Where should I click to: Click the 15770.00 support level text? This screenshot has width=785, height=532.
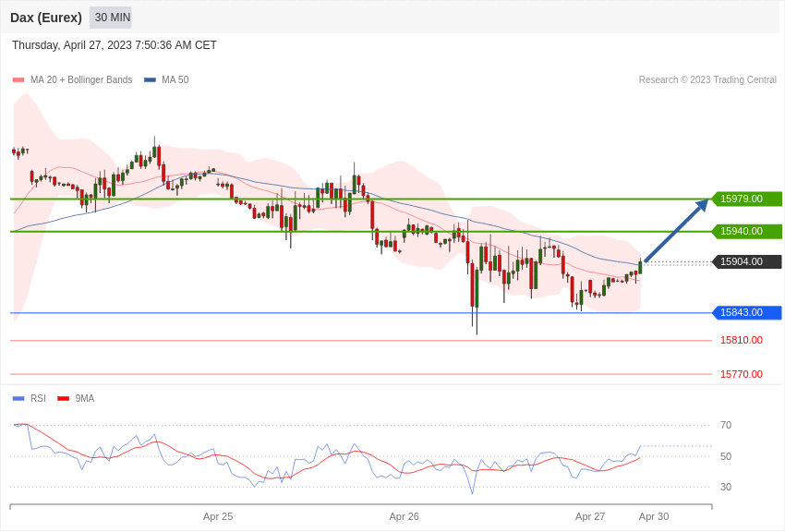coord(741,374)
